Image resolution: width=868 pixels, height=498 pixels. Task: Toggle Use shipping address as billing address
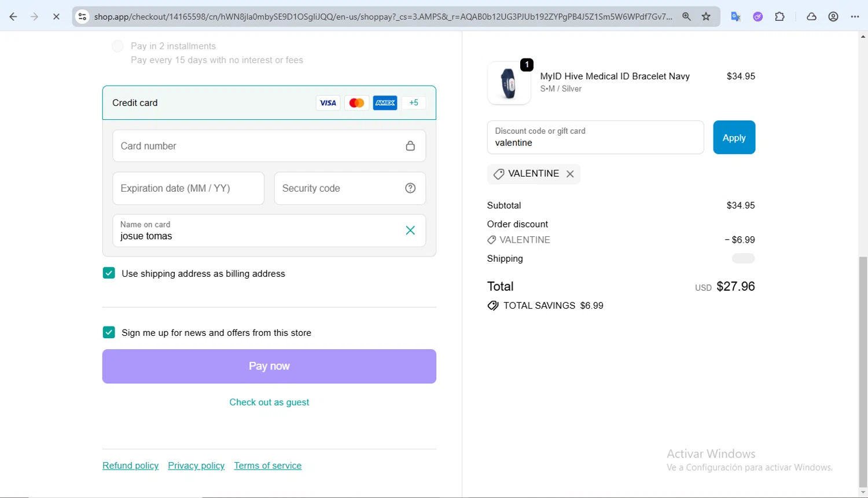click(109, 273)
